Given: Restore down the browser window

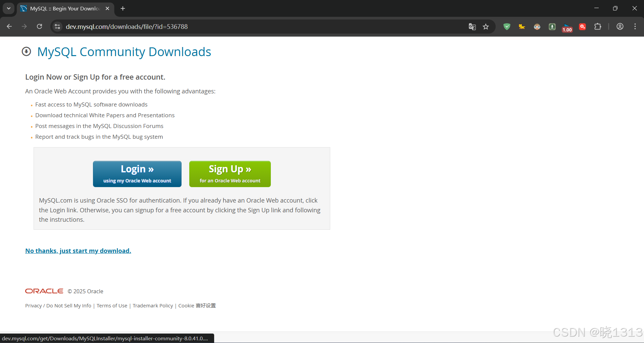Looking at the screenshot, I should tap(615, 8).
